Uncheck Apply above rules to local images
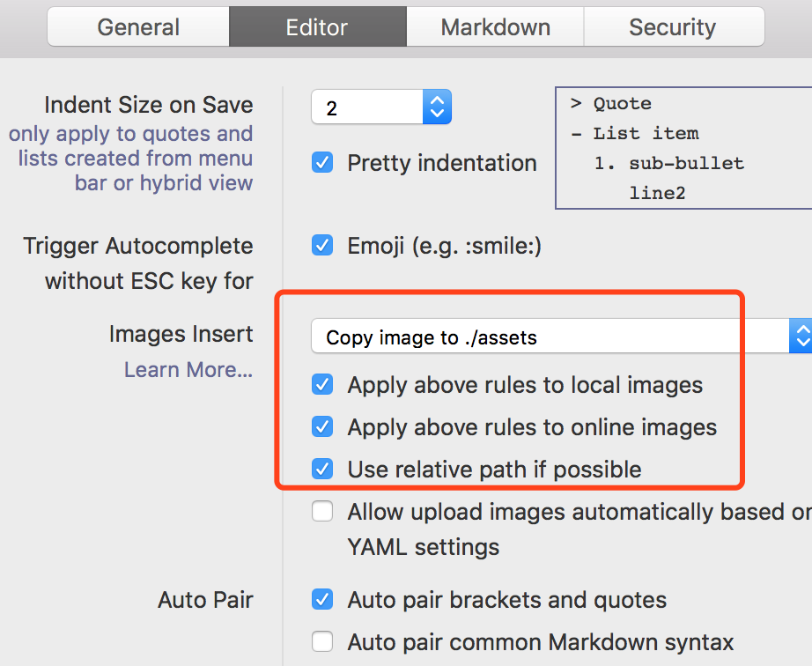This screenshot has width=812, height=666. [322, 384]
